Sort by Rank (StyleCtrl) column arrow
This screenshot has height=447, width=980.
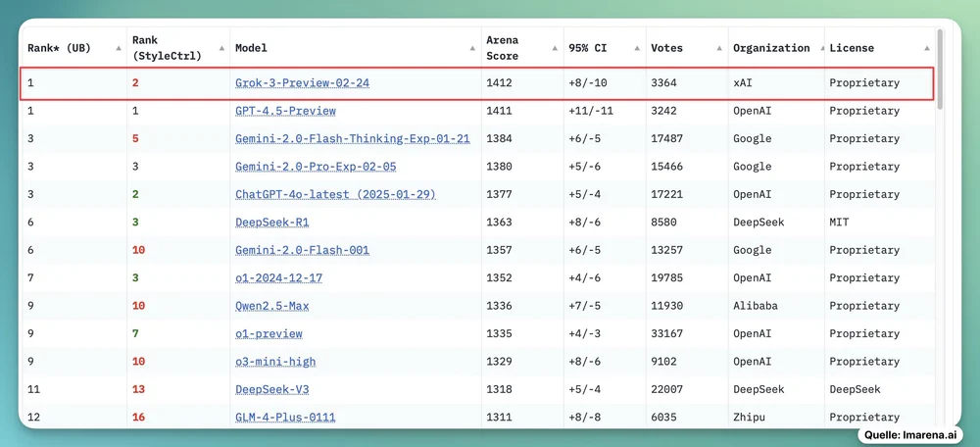point(221,48)
